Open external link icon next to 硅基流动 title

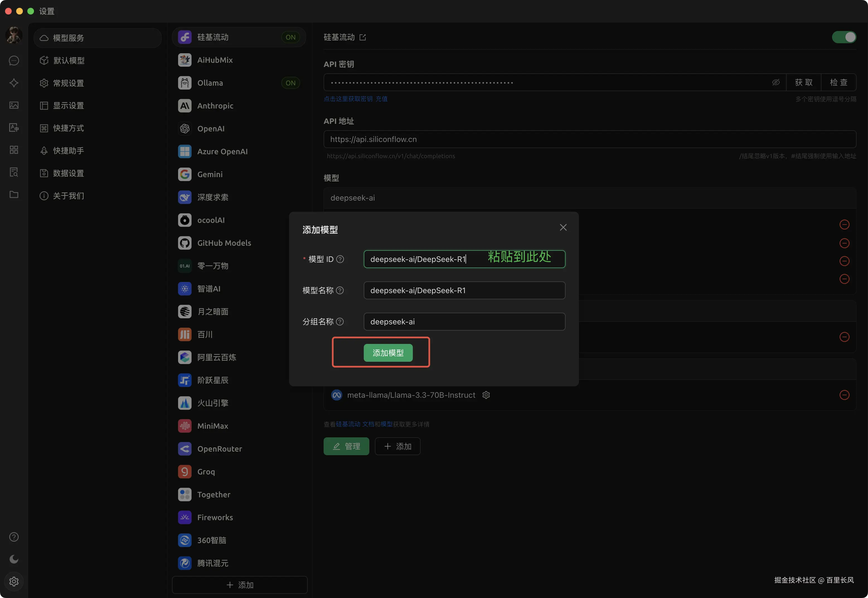tap(362, 37)
